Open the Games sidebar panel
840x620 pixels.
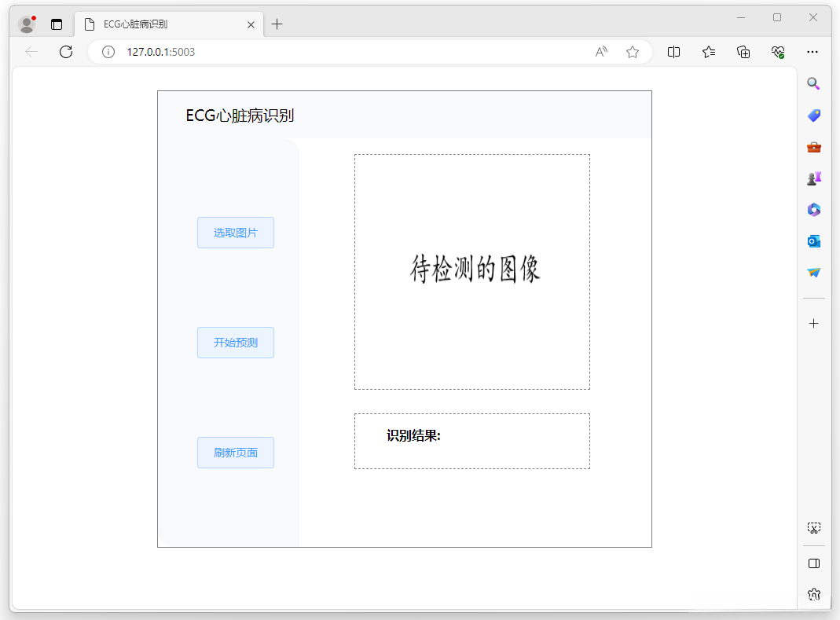[813, 178]
